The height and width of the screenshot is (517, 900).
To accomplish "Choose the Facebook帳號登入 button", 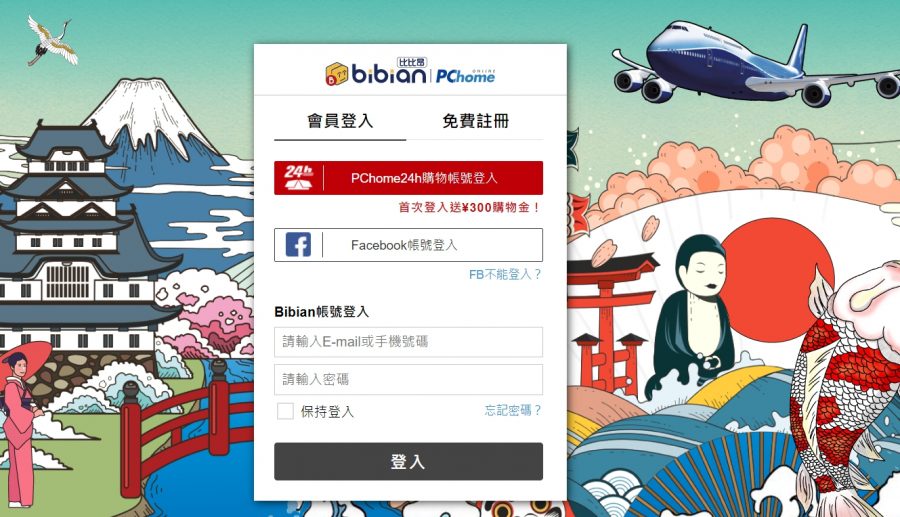I will tap(409, 245).
